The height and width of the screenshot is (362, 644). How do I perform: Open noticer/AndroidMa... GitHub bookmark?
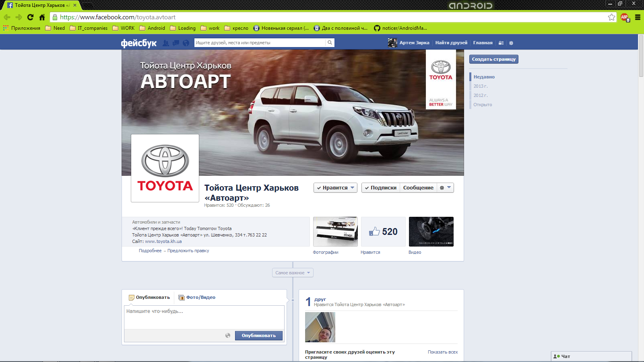click(400, 28)
